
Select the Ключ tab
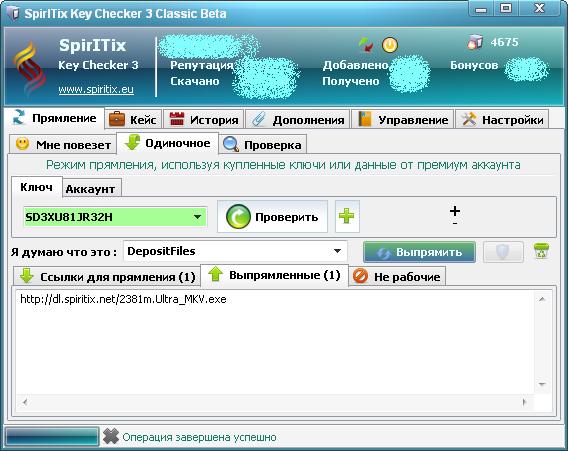(x=36, y=187)
